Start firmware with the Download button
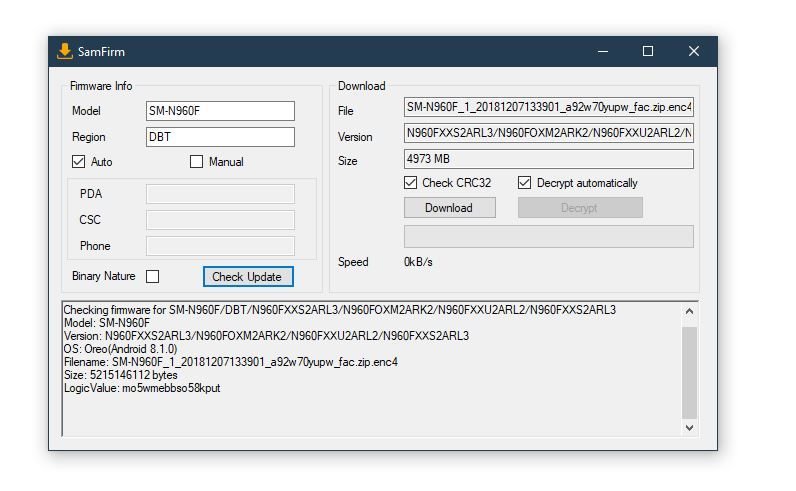This screenshot has width=796, height=491. 449,208
